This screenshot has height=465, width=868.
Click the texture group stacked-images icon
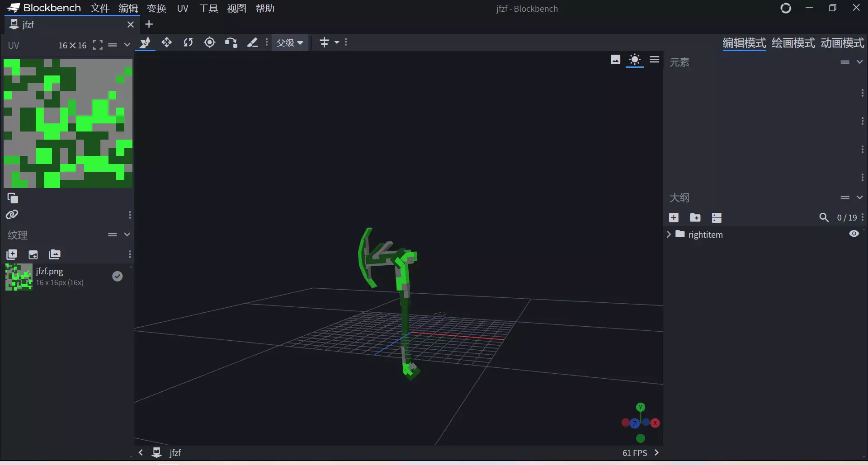click(x=55, y=254)
